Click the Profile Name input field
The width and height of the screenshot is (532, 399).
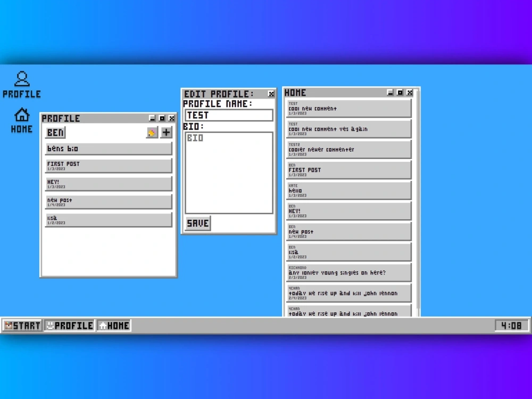229,115
